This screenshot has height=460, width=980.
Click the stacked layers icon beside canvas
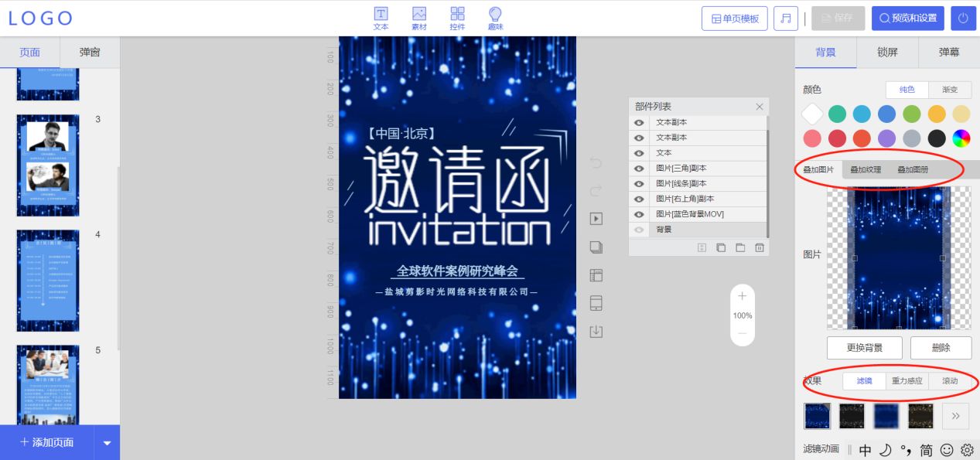596,247
